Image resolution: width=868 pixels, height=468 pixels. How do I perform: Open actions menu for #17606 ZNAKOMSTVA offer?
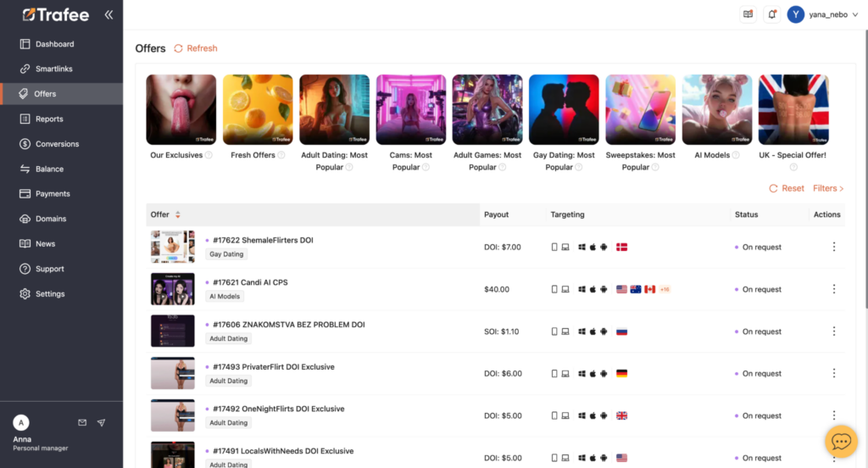[834, 331]
